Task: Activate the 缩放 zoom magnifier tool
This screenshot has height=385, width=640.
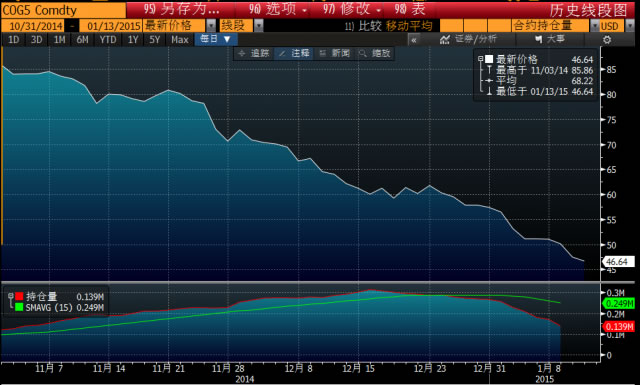Action: 375,53
